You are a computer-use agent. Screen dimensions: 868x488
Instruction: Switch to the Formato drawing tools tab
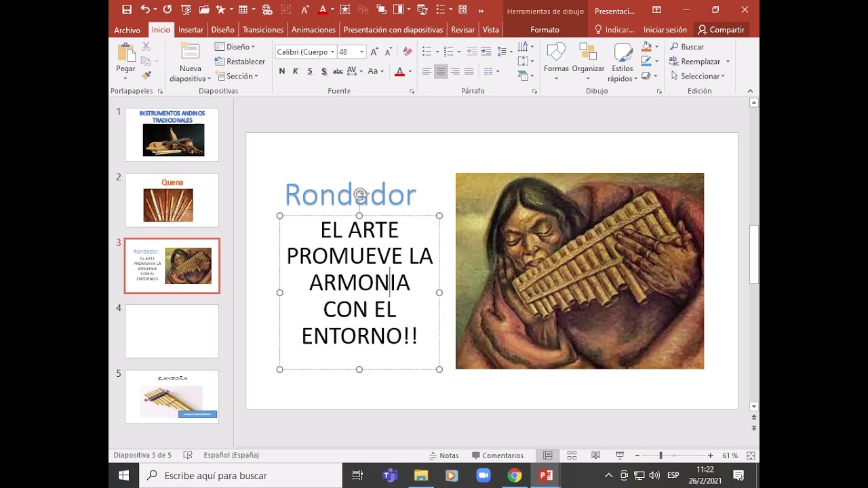[x=545, y=30]
